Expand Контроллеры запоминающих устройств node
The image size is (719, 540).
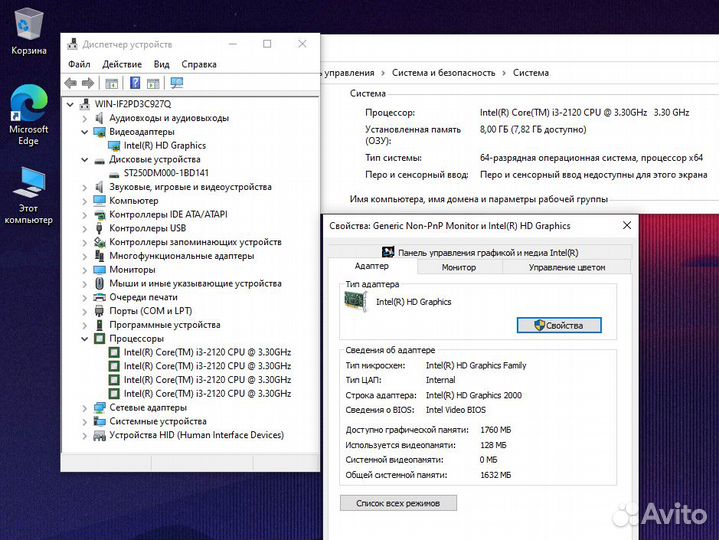[84, 242]
